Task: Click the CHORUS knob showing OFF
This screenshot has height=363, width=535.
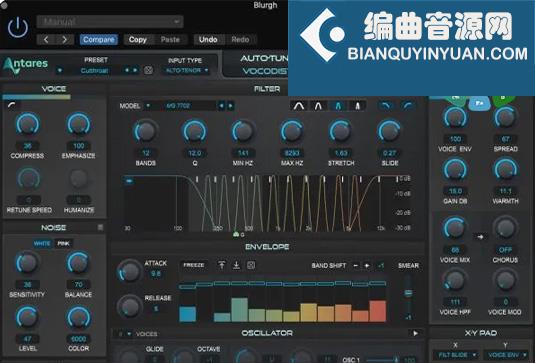Action: point(505,228)
